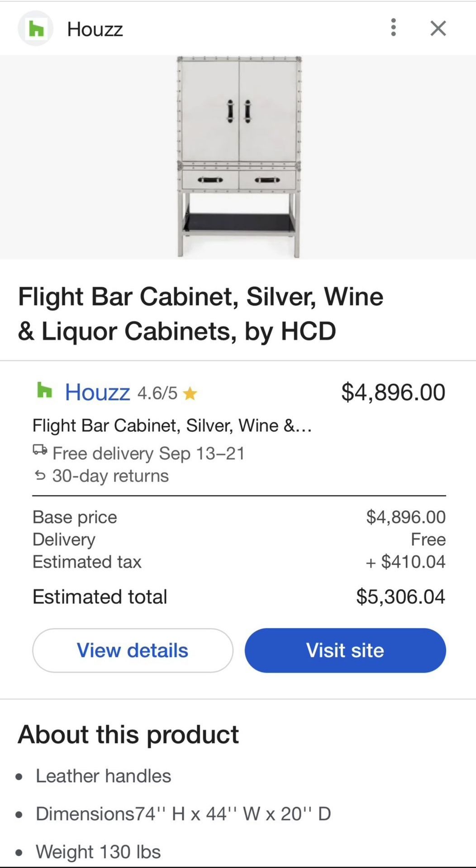This screenshot has height=868, width=476.
Task: Open the three-dot overflow menu
Action: pos(393,28)
